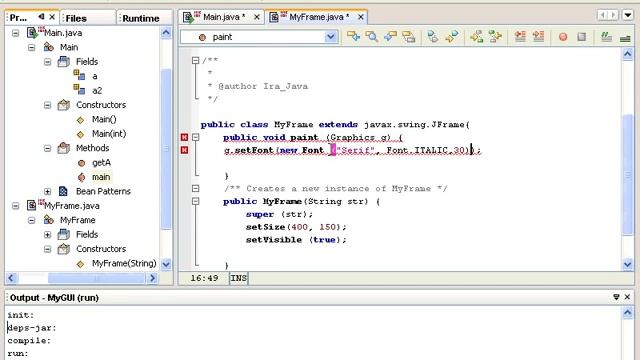The width and height of the screenshot is (640, 360).
Task: Start macro recording with the red circle icon
Action: (x=563, y=37)
